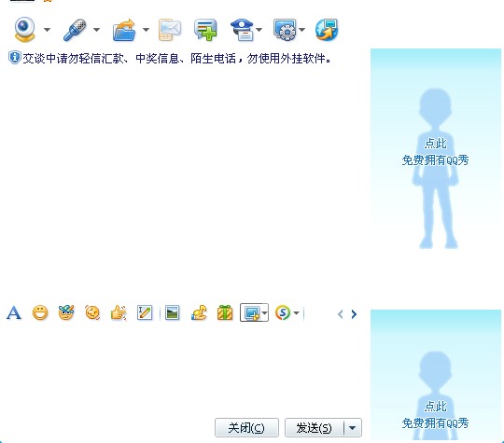This screenshot has width=504, height=443.
Task: Click the magic emoticon face icon
Action: point(66,312)
